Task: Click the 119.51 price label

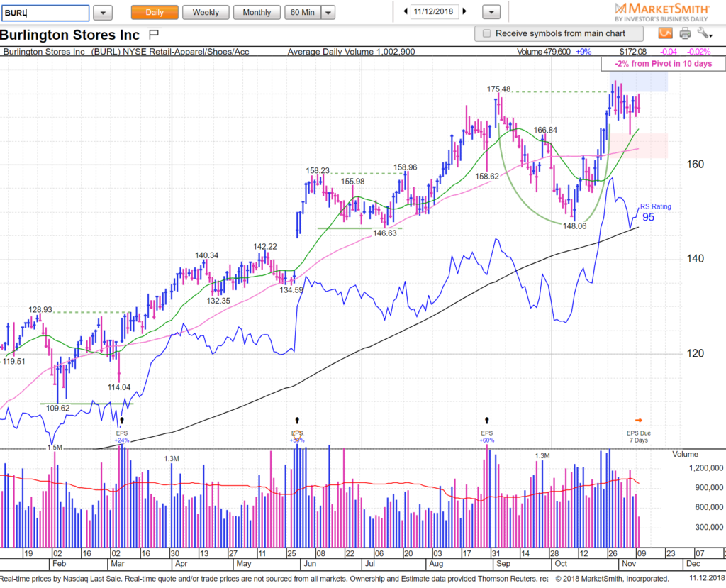Action: click(14, 362)
